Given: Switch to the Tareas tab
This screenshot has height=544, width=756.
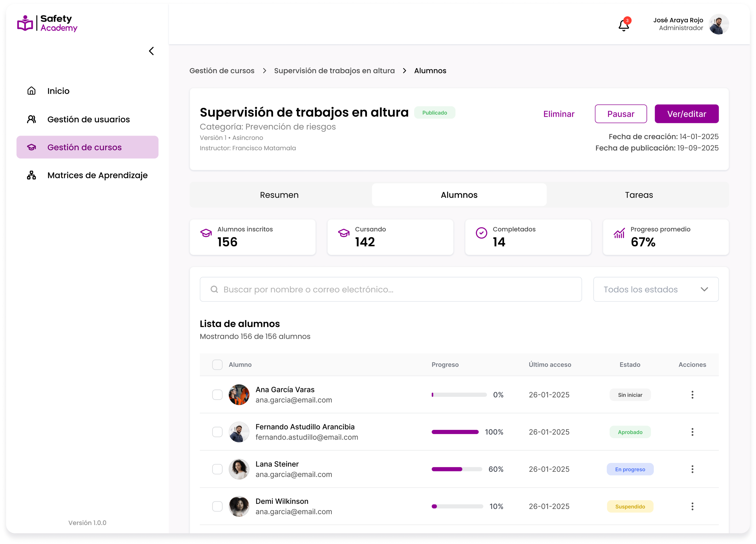Looking at the screenshot, I should [x=638, y=195].
